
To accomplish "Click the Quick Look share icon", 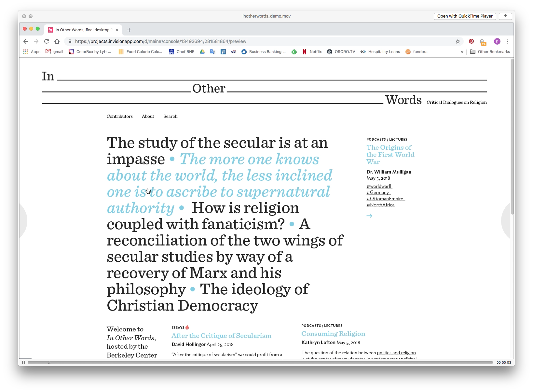I will pos(505,16).
